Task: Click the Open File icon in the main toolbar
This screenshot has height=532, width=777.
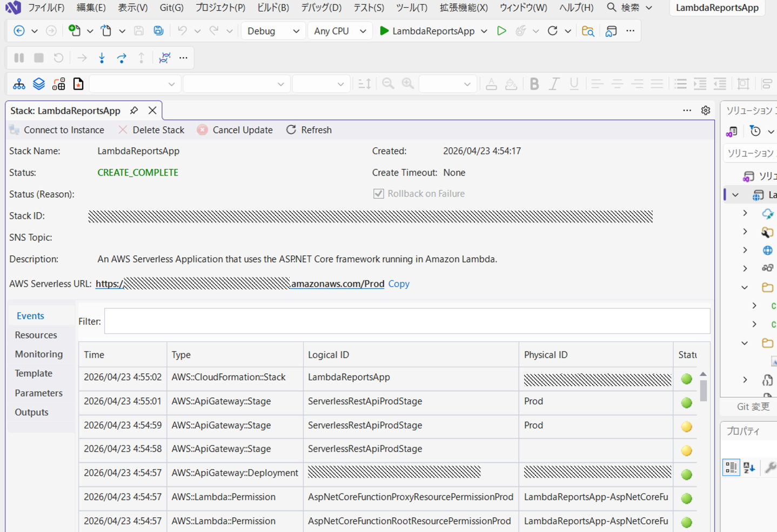Action: point(106,31)
